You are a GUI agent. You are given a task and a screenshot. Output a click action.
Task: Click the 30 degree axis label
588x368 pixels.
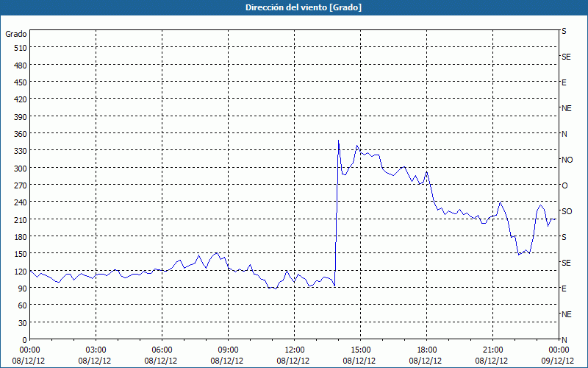coord(23,322)
